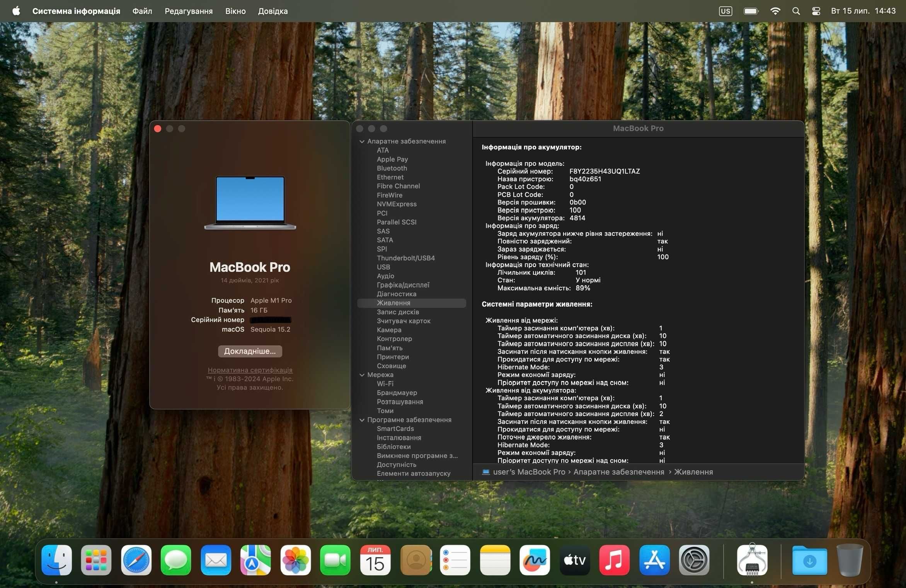Select Інсталювання in the sidebar
The width and height of the screenshot is (906, 588).
[399, 438]
